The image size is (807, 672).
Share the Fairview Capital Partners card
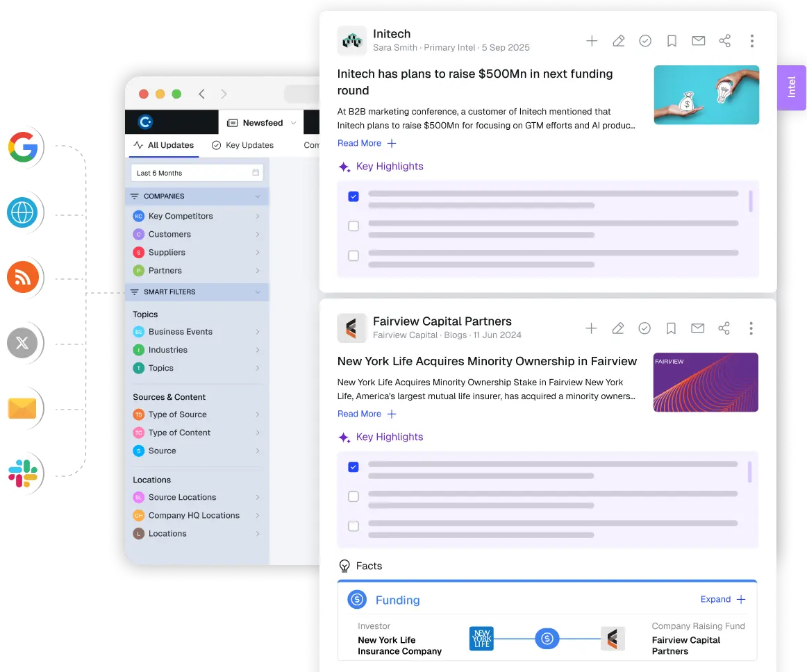tap(724, 328)
